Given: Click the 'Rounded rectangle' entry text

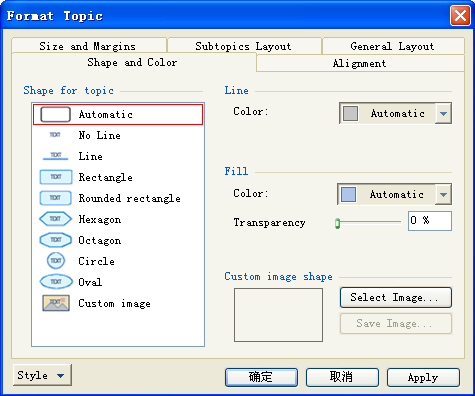Looking at the screenshot, I should [x=129, y=198].
